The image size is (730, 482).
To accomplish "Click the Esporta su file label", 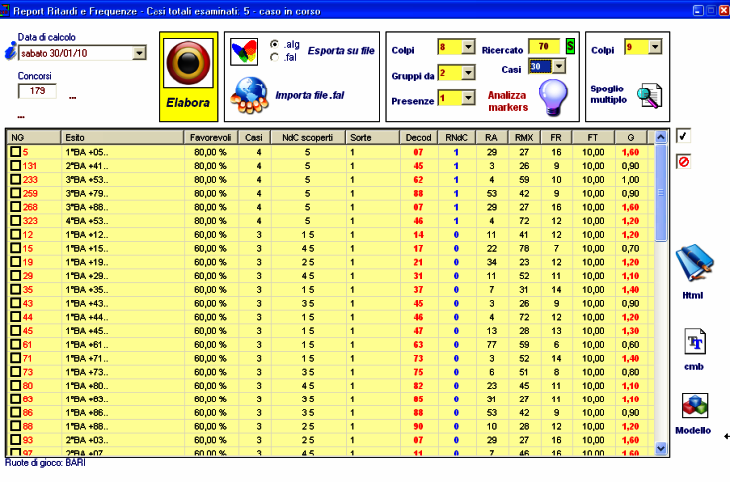I will (341, 51).
